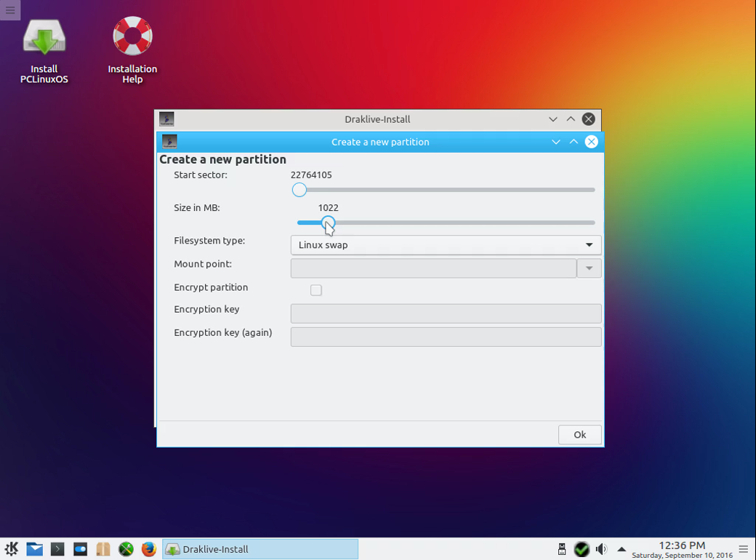Image resolution: width=756 pixels, height=560 pixels.
Task: Open the desktop toolbox menu in corner
Action: coord(10,9)
